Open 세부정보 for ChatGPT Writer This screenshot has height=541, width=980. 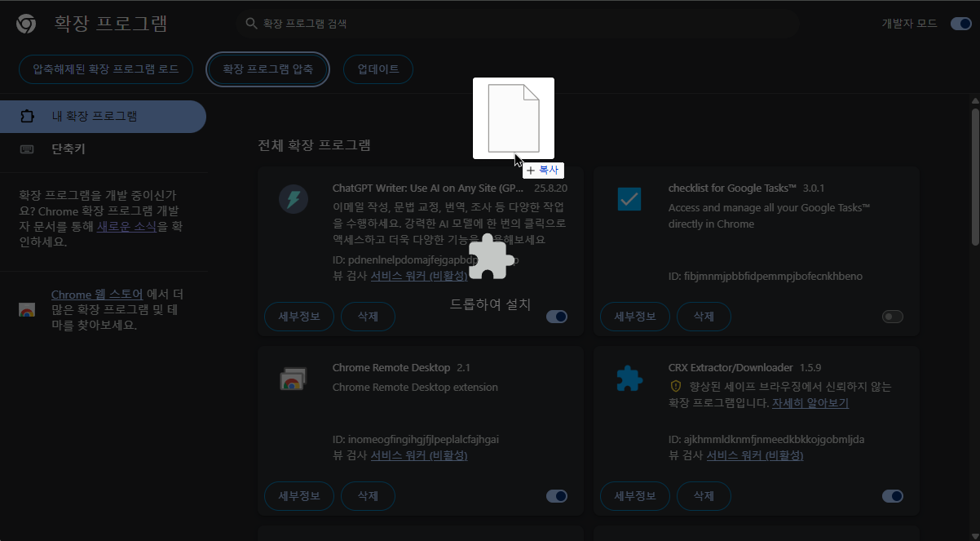299,317
